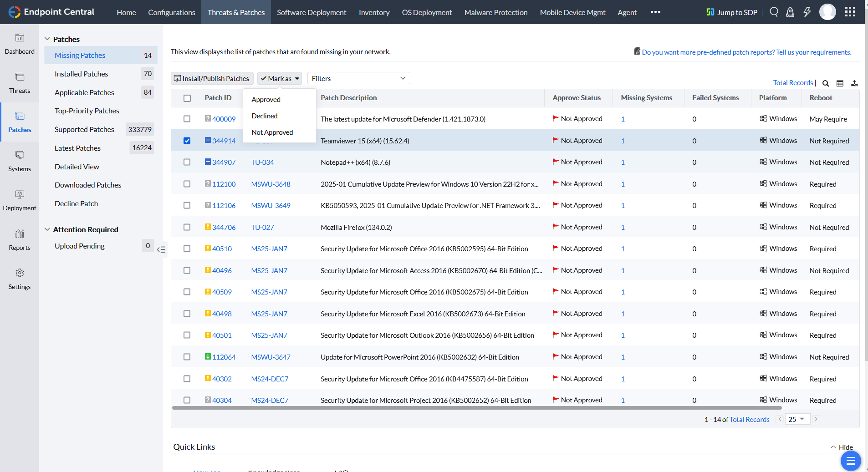Open the Software Deployment tab
This screenshot has height=472, width=868.
point(311,12)
